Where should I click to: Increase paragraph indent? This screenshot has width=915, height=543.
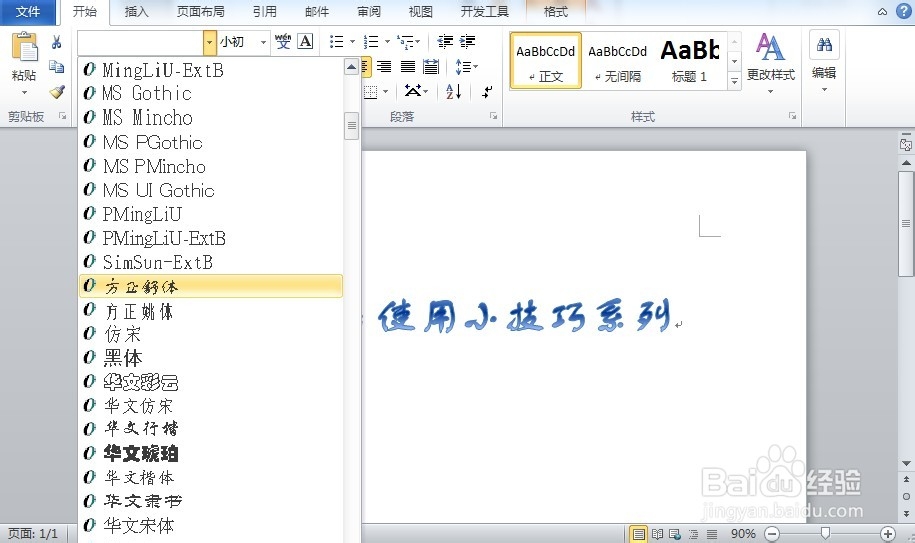point(467,41)
